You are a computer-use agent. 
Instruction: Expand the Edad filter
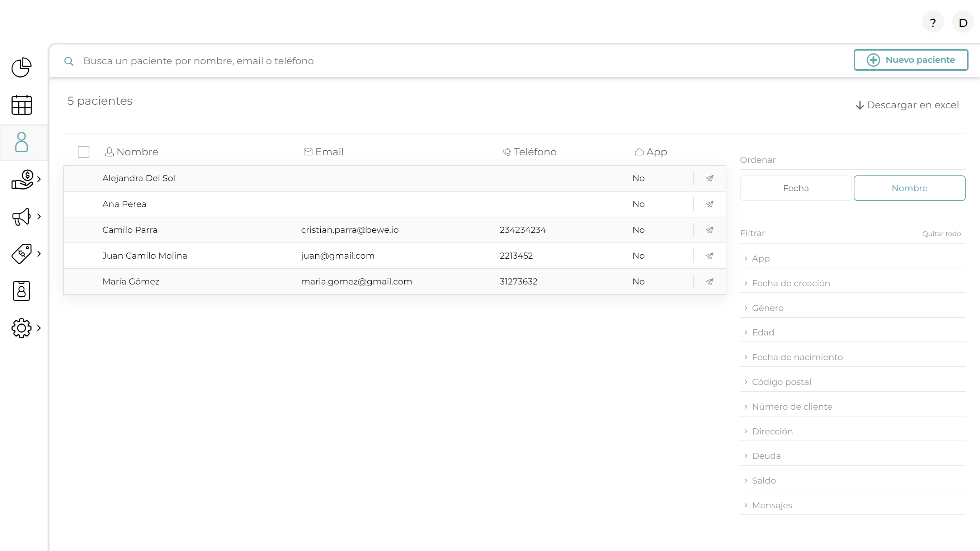tap(853, 332)
